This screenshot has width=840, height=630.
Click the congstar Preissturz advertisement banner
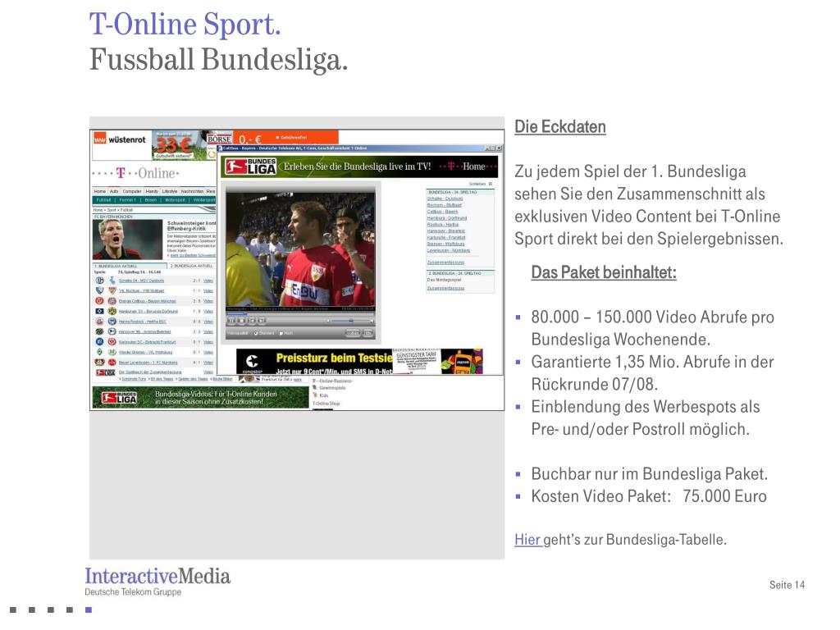point(359,362)
